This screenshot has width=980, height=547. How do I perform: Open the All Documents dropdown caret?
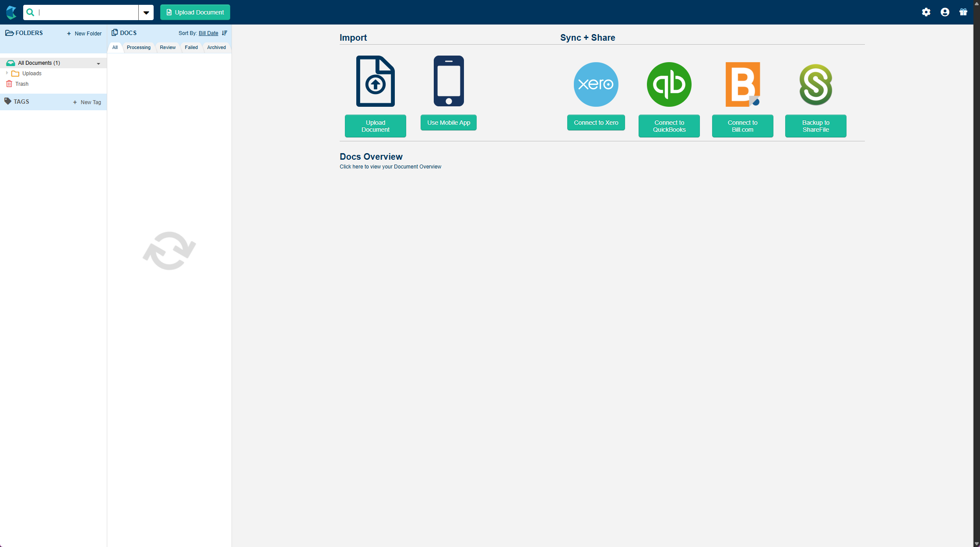click(x=98, y=63)
